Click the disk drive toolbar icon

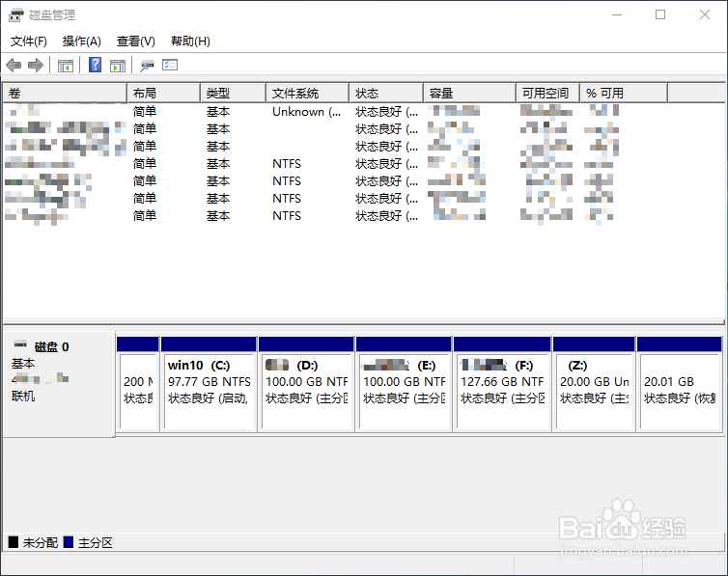pyautogui.click(x=147, y=66)
